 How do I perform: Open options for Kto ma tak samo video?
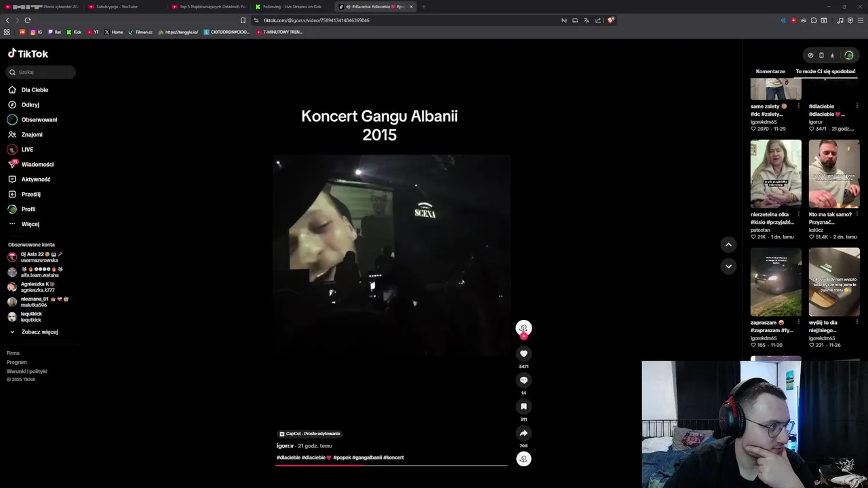click(x=856, y=214)
